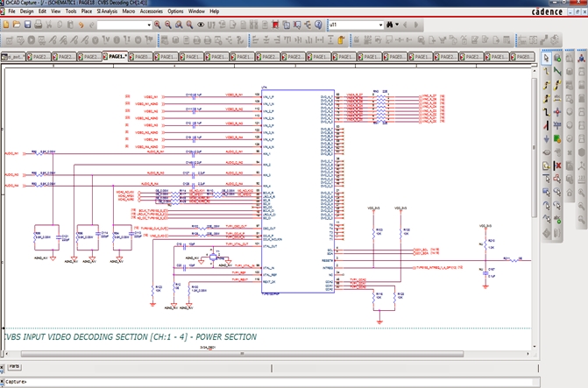
Task: Click the CVBS INPUT VIDEO DECODING SECTION title text
Action: (x=130, y=336)
